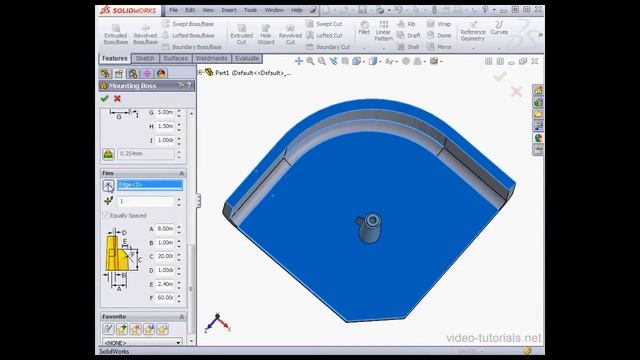Select the Revolved Boss/Base tool
Viewport: 640px width, 360px height.
click(x=145, y=34)
